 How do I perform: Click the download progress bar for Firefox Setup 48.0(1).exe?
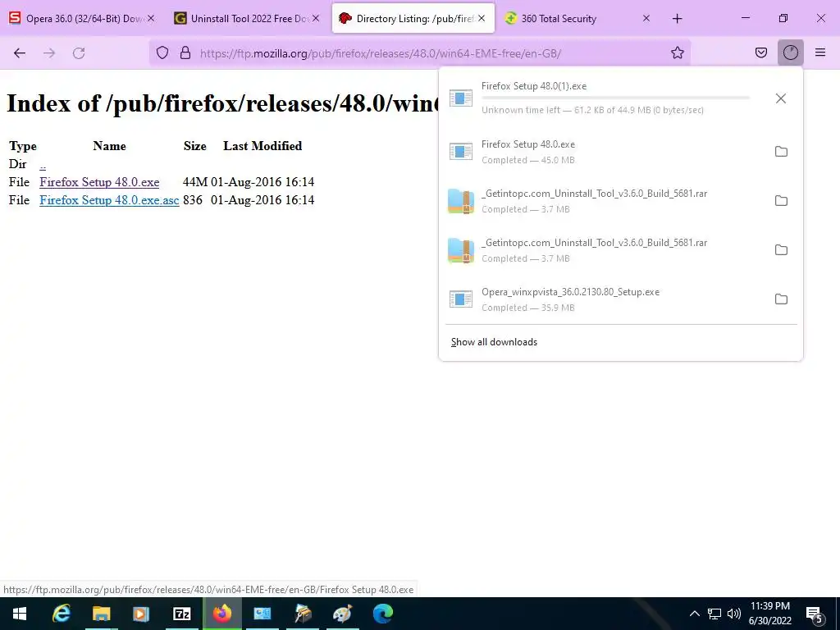pos(615,98)
